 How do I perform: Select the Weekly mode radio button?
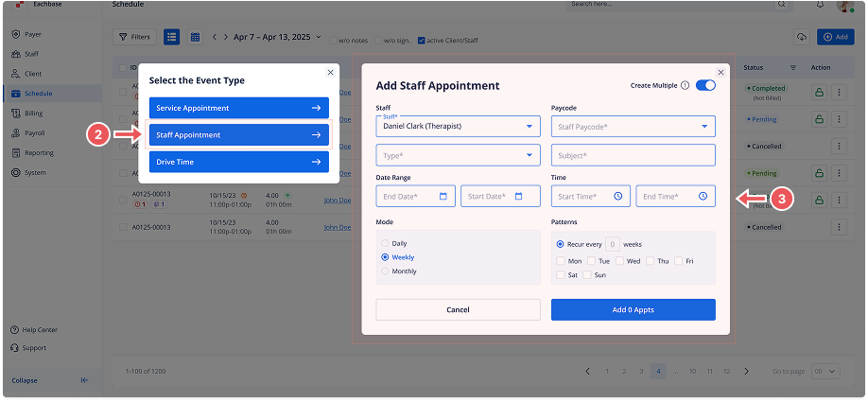385,257
